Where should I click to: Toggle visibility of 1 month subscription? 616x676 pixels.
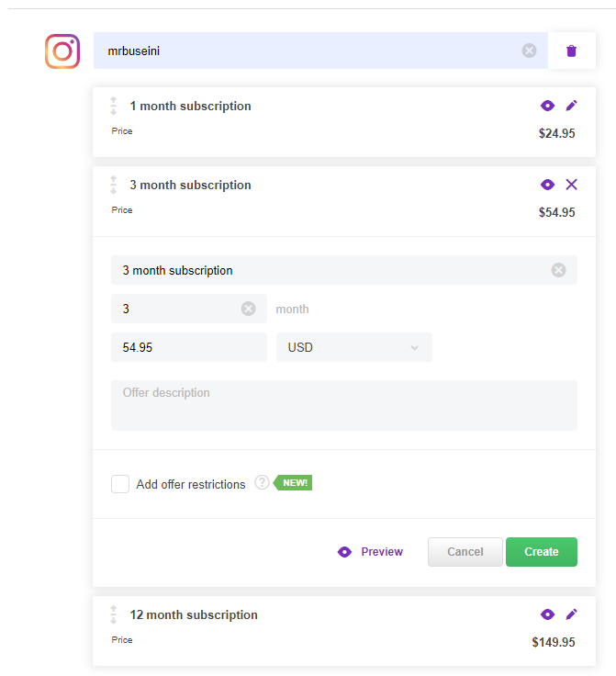547,106
